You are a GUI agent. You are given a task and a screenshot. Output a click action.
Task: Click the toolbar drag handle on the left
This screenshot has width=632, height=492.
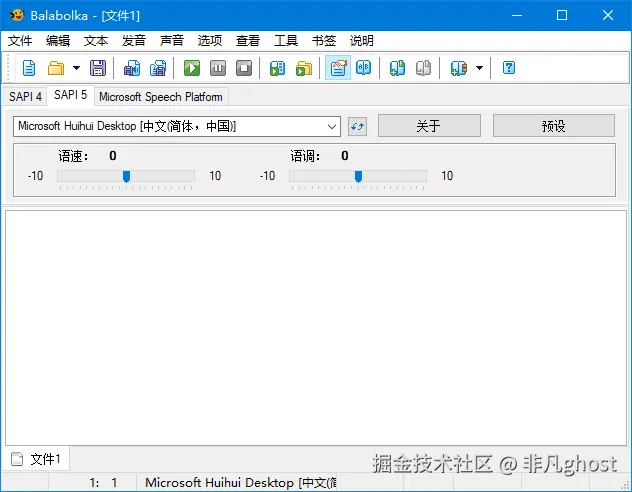point(8,68)
